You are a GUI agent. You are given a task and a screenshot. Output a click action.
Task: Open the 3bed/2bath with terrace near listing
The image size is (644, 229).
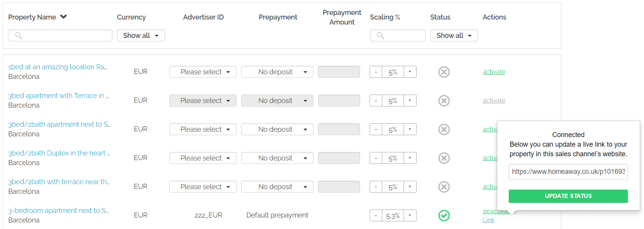click(59, 182)
